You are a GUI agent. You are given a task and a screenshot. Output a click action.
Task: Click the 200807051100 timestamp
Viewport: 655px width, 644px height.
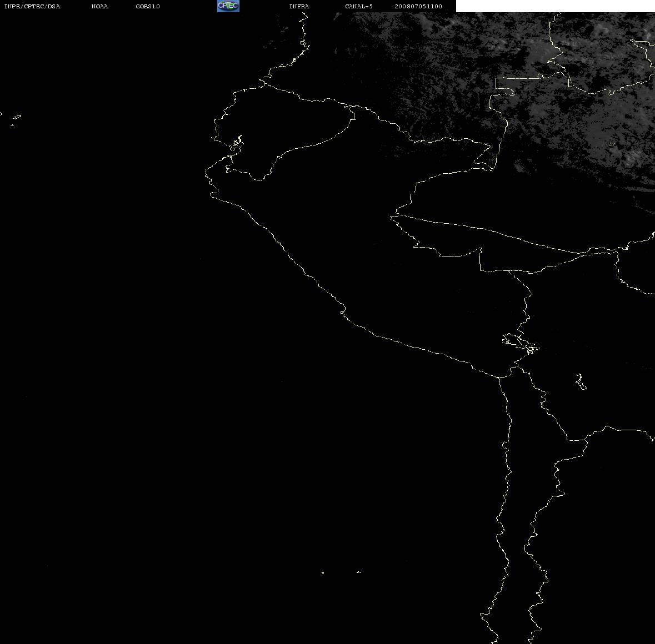pos(418,6)
